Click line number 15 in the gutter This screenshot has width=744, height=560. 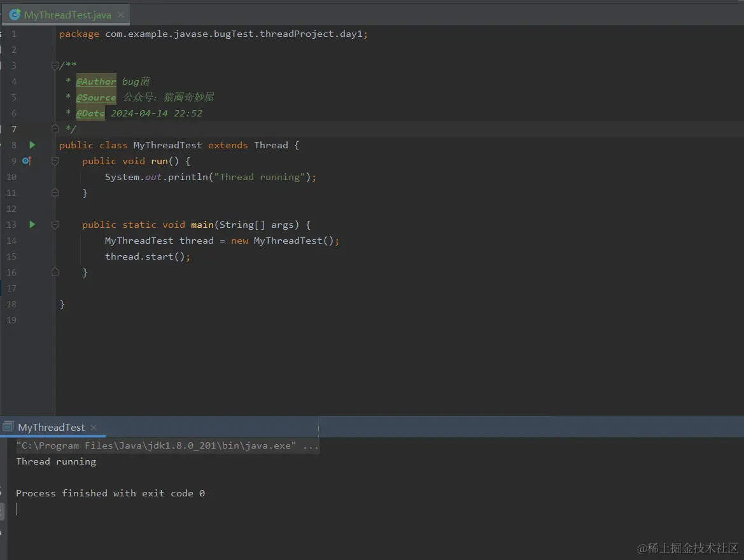[11, 256]
